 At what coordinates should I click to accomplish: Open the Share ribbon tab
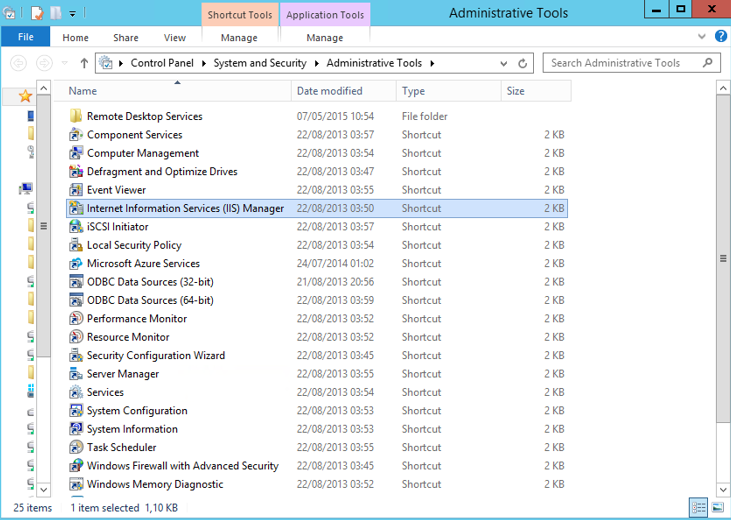(x=126, y=38)
